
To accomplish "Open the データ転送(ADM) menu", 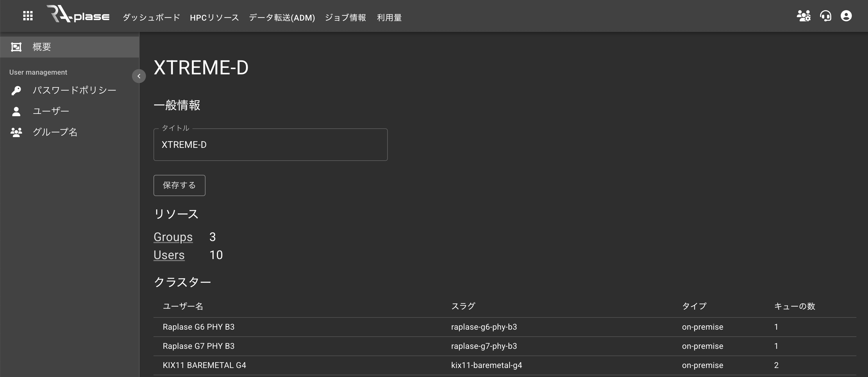I will [282, 17].
